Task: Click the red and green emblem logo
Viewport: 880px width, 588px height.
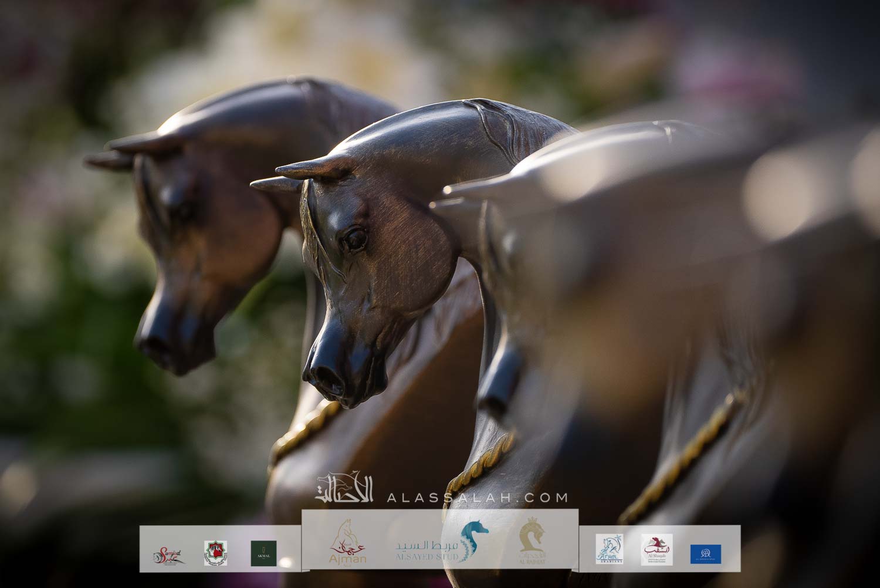Action: point(215,553)
